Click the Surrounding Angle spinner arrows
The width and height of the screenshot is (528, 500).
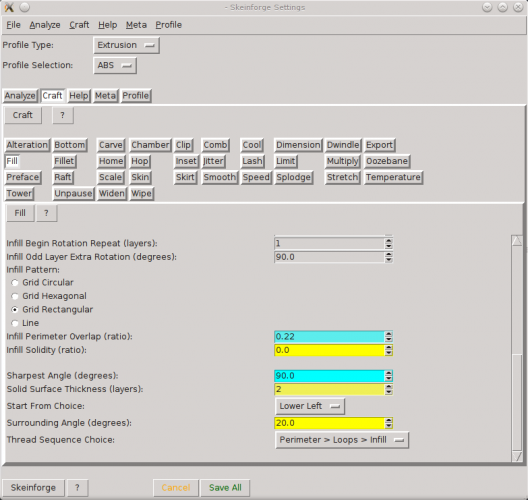(389, 423)
